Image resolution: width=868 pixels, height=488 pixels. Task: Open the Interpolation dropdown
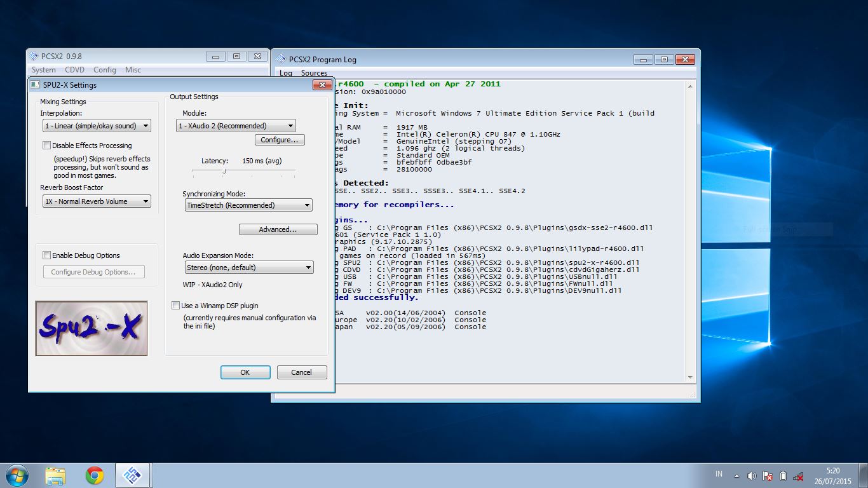coord(97,126)
